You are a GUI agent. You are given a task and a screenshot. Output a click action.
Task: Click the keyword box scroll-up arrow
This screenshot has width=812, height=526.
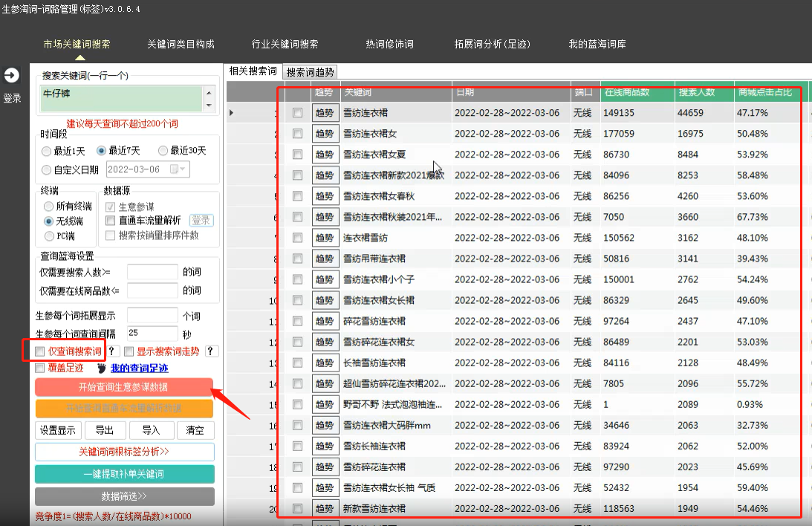(x=209, y=93)
